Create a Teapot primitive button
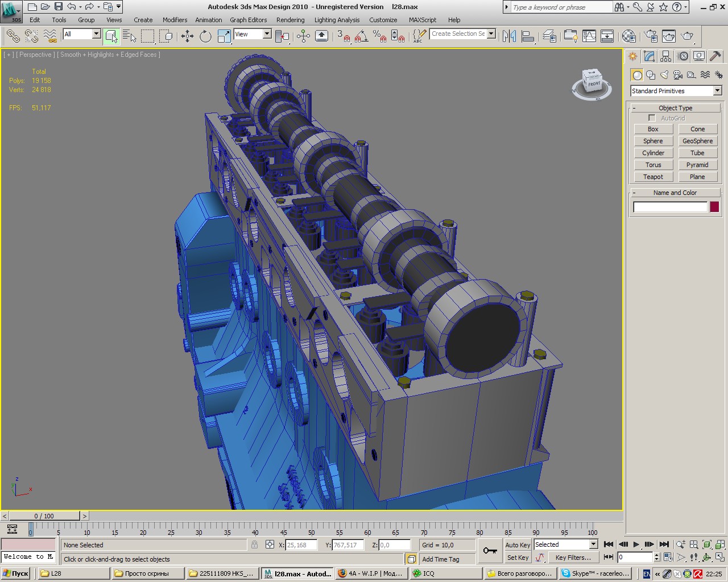The width and height of the screenshot is (728, 582). (x=653, y=177)
